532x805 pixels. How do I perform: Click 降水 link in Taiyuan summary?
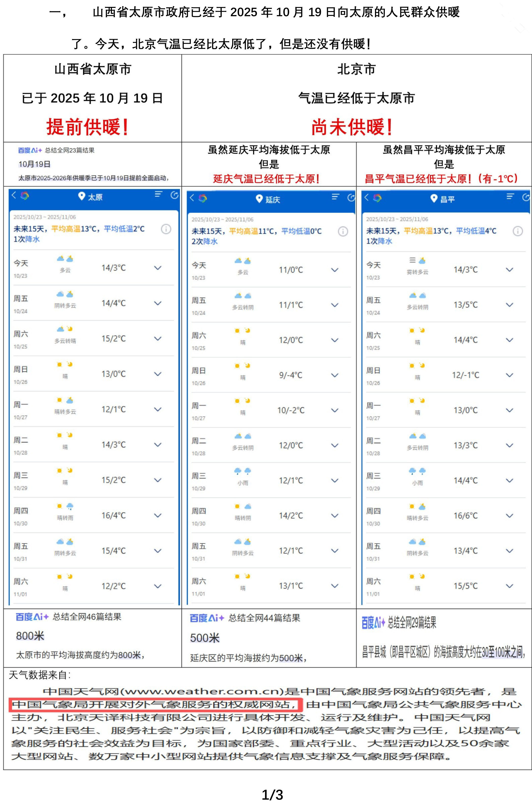[33, 239]
